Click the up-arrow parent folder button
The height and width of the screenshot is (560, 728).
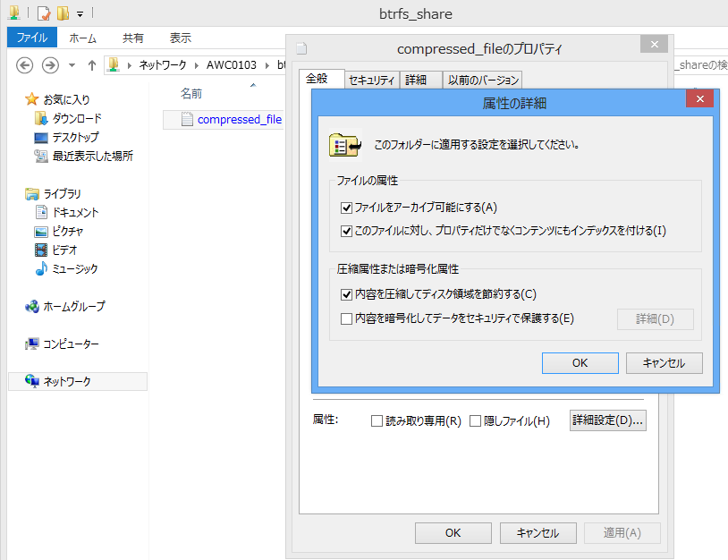92,65
